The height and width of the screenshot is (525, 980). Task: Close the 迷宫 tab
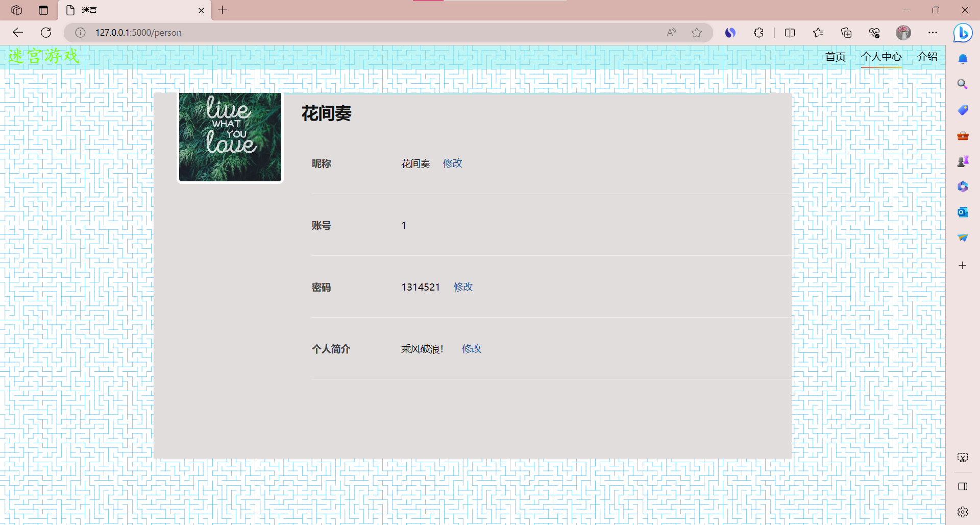tap(201, 10)
